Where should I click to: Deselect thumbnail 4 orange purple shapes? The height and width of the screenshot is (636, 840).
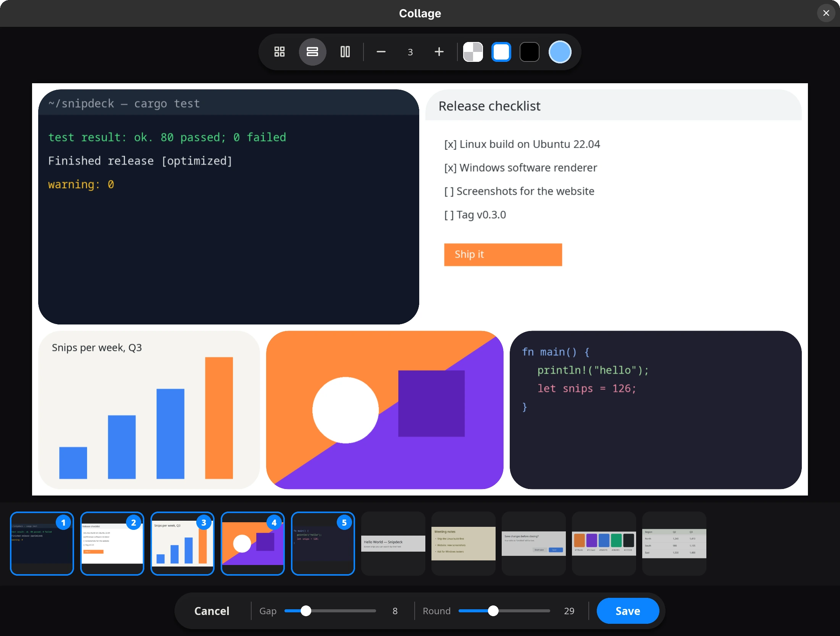click(x=253, y=544)
